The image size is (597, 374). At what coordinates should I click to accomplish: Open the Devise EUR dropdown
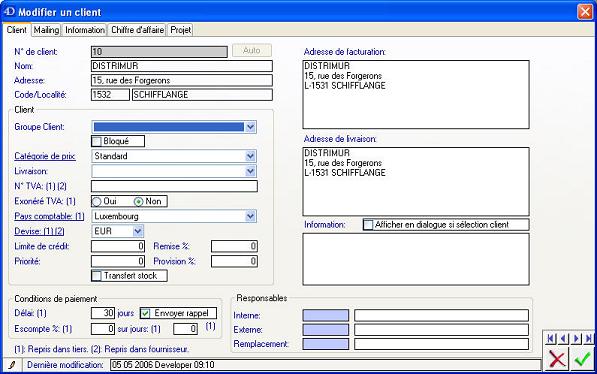[x=138, y=231]
